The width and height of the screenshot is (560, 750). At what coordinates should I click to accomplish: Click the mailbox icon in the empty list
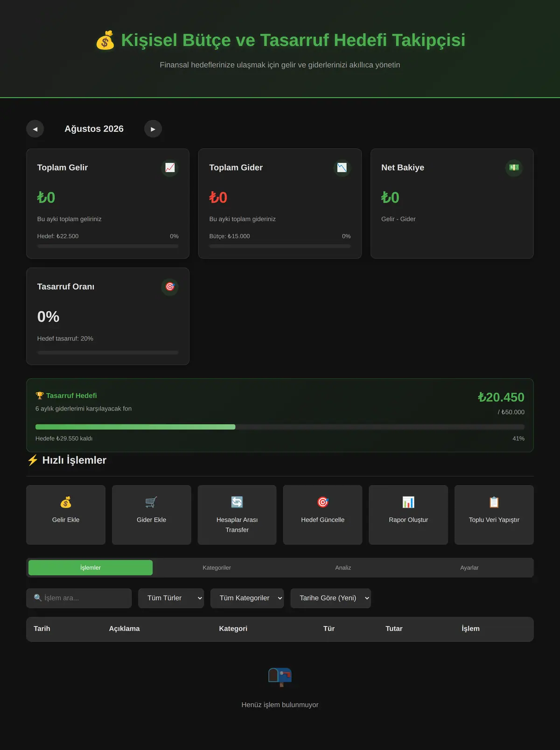tap(280, 677)
